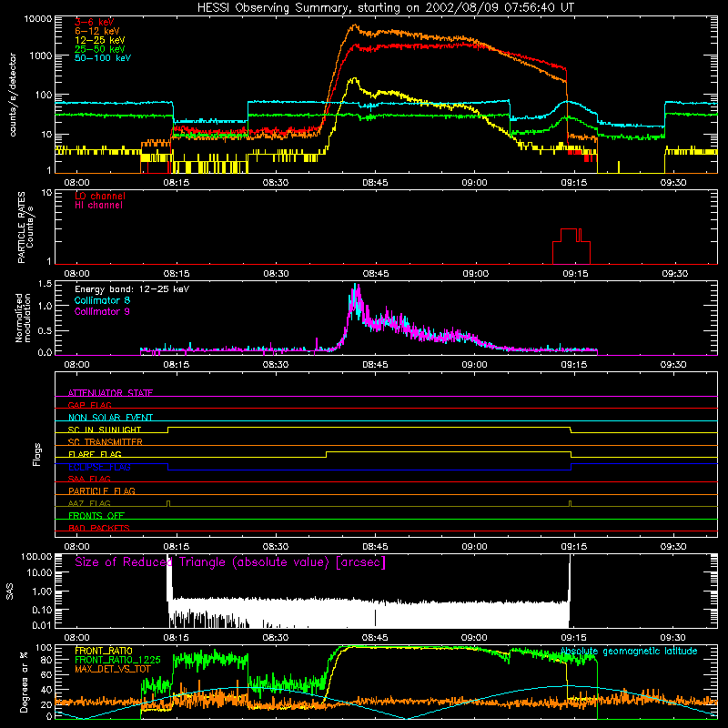Viewport: 728px width, 728px height.
Task: Click the BAD_PACKETS flag label
Action: pos(99,528)
